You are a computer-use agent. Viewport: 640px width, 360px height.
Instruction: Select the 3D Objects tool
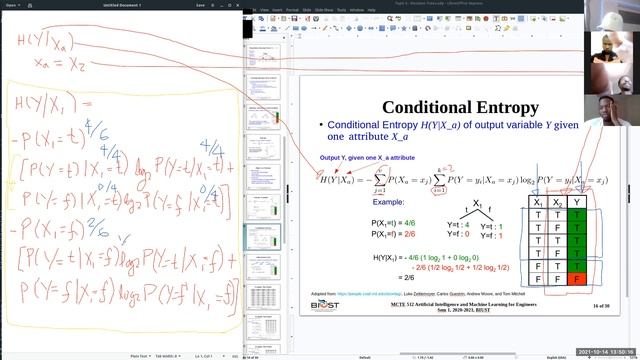click(x=415, y=28)
